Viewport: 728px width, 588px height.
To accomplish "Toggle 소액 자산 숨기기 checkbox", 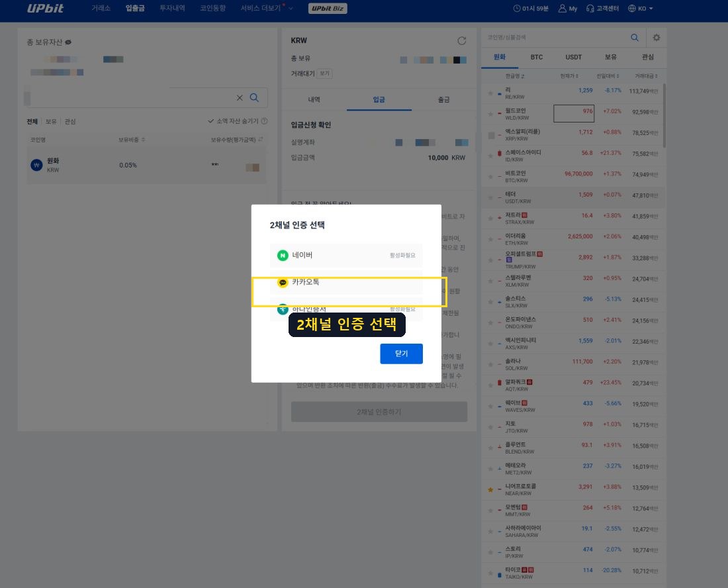I will coord(233,121).
